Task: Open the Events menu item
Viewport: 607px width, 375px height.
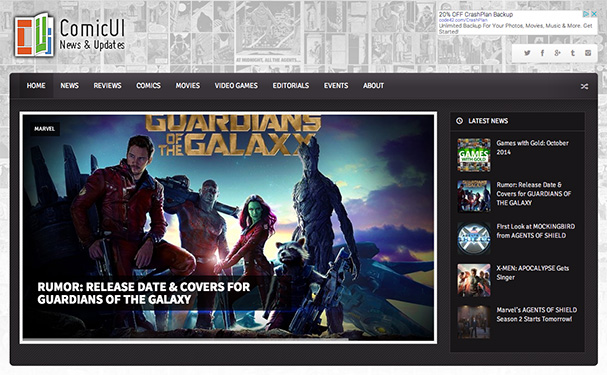Action: (336, 86)
